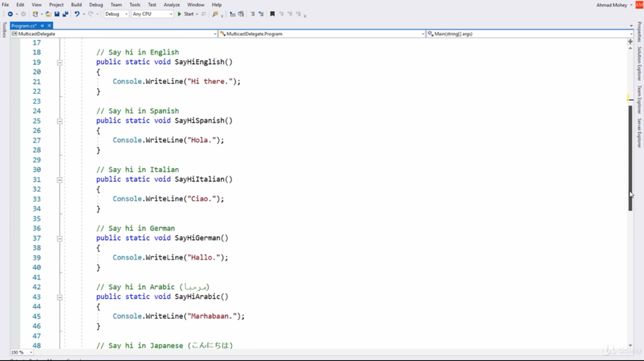Open the Team Explorer side tab
The height and width of the screenshot is (361, 644).
tap(639, 100)
